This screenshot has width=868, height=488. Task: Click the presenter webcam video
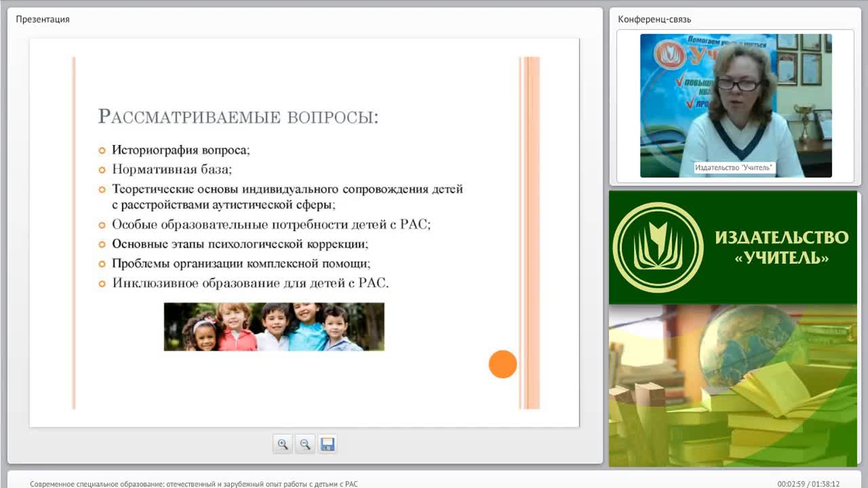(x=736, y=106)
